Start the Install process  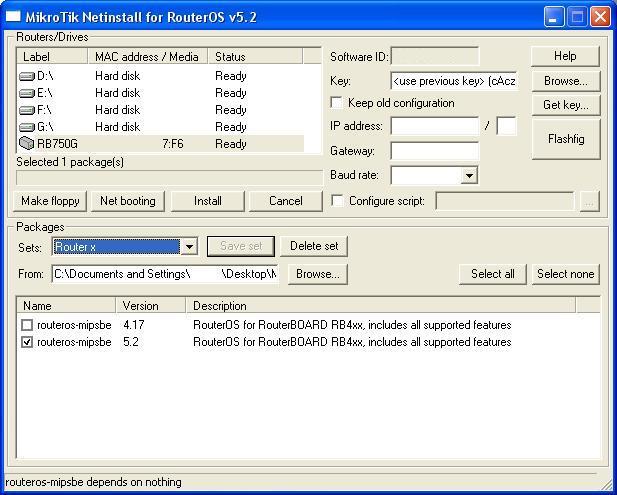[208, 201]
